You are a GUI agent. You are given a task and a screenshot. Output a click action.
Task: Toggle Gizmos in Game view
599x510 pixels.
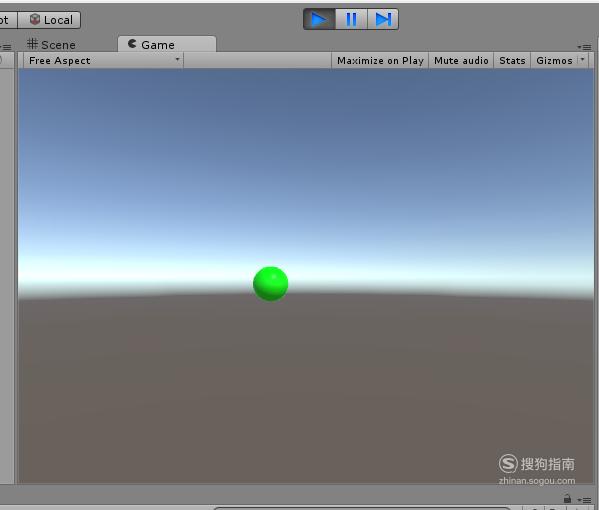click(x=554, y=60)
